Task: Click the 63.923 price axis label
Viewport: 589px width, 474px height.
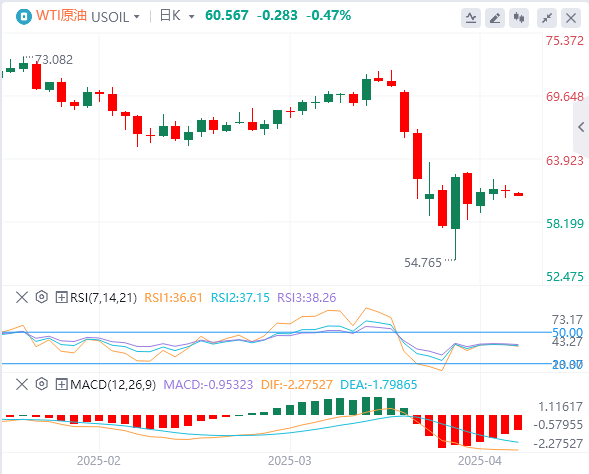Action: (x=565, y=161)
